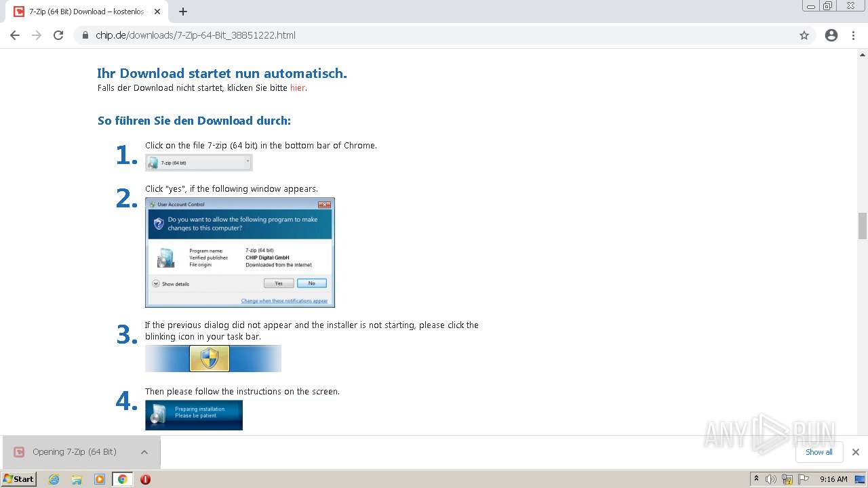This screenshot has width=868, height=488.
Task: Click the heading 'Ihr Download startet nun automatisch.'
Action: click(222, 73)
